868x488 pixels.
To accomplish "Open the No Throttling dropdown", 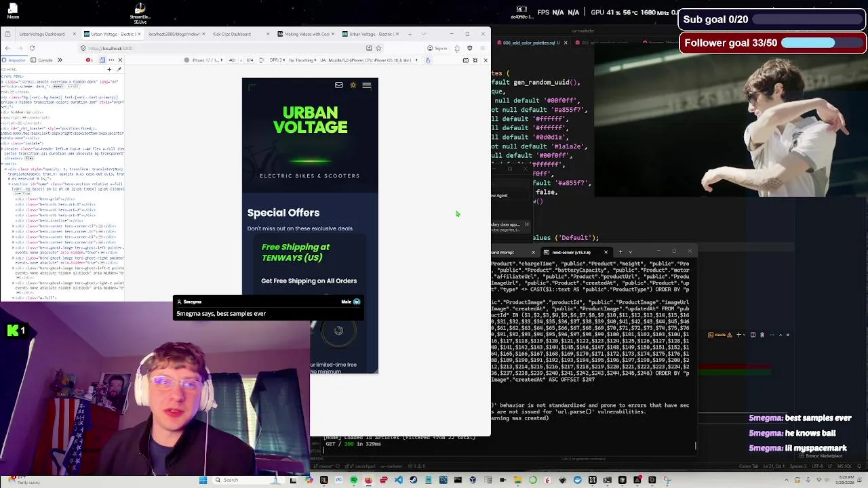I will [302, 60].
